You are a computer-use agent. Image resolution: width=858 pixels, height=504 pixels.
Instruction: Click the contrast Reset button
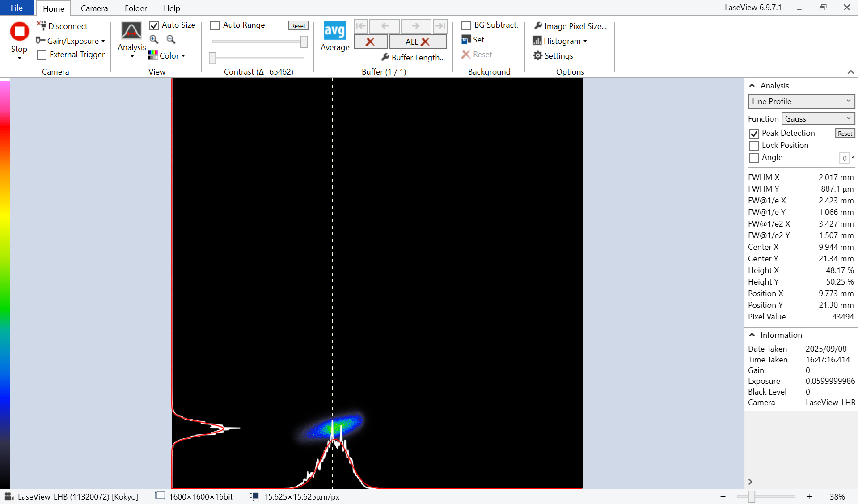coord(298,26)
